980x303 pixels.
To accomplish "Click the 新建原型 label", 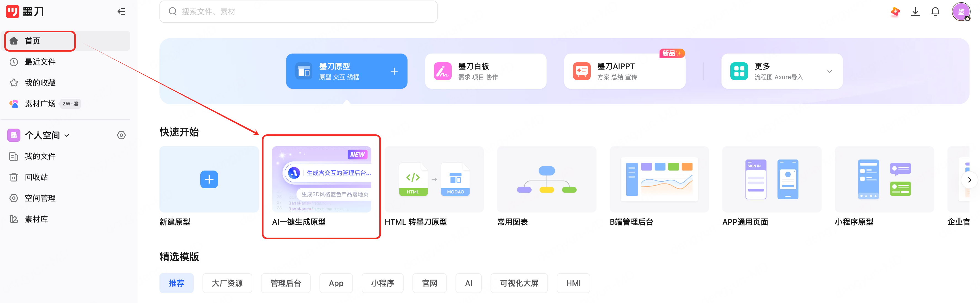I will tap(175, 222).
